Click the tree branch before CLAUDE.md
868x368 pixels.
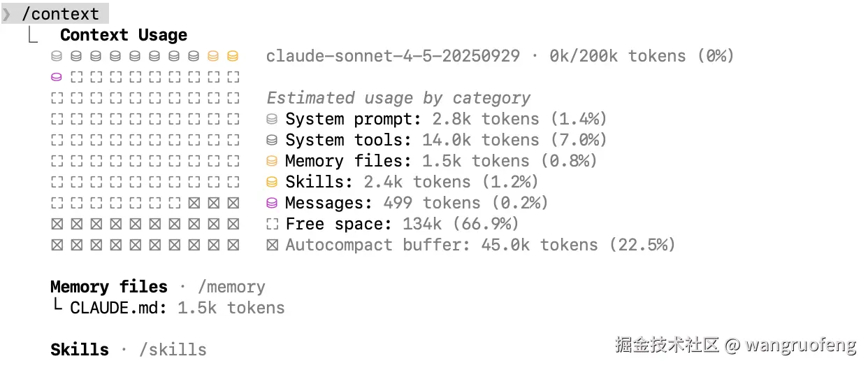click(x=57, y=307)
